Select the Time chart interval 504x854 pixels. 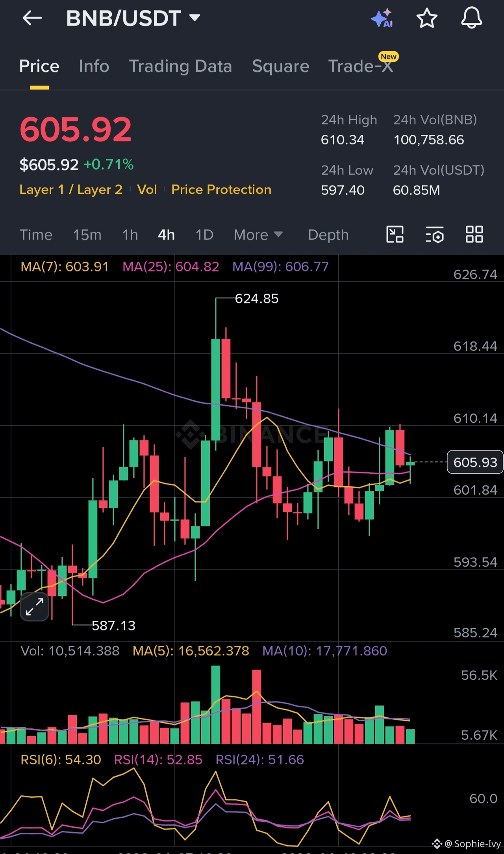coord(36,235)
